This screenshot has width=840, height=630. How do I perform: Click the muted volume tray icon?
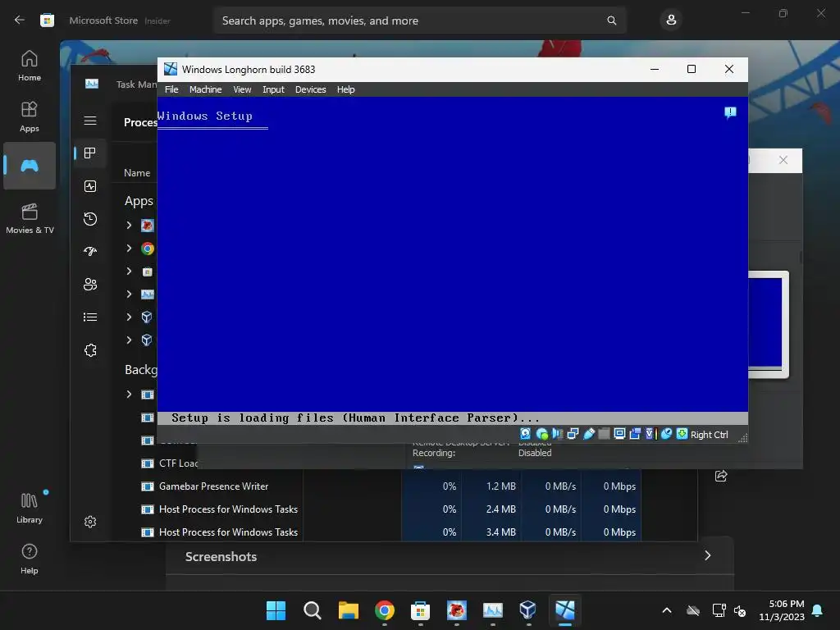click(x=740, y=610)
